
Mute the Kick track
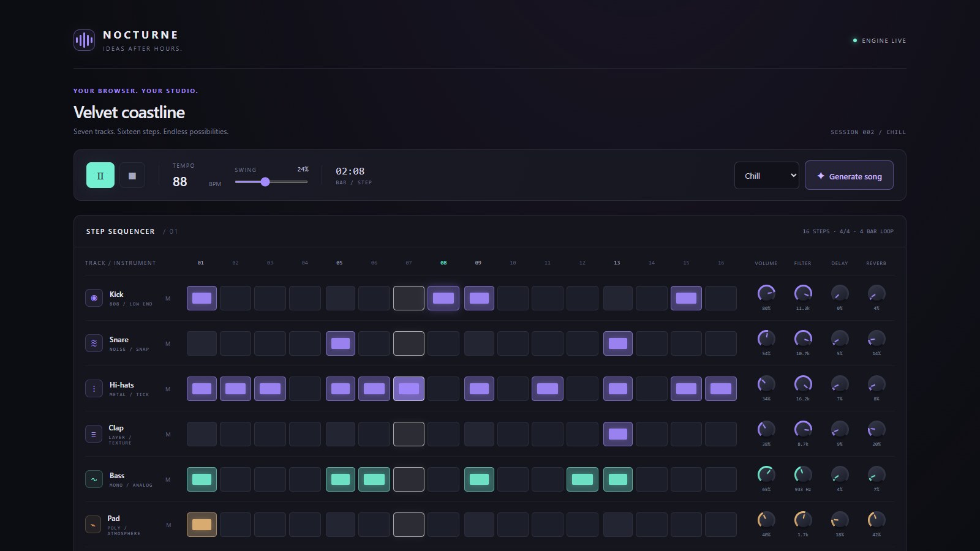(168, 299)
